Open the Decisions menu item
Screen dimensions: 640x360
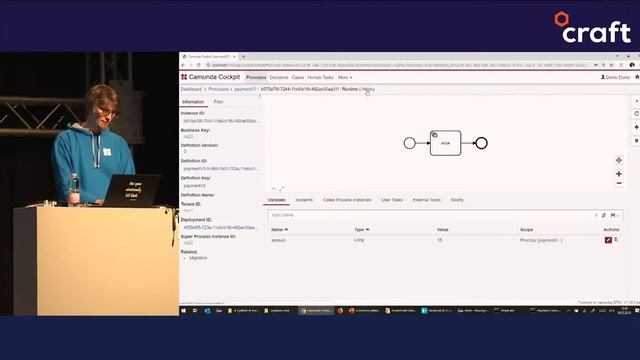[279, 77]
